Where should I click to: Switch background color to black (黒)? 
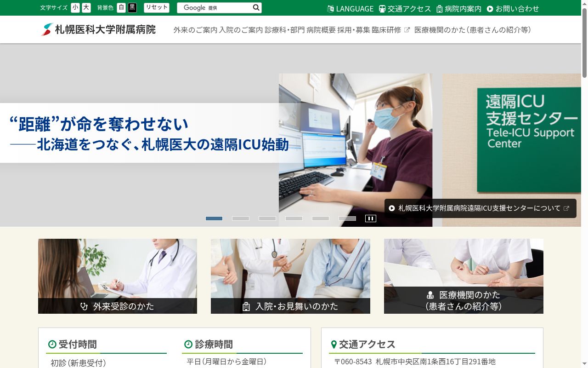click(132, 8)
